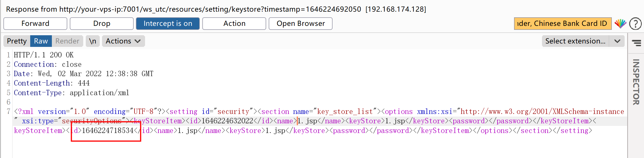Drop the intercepted response
644x158 pixels.
[x=101, y=24]
